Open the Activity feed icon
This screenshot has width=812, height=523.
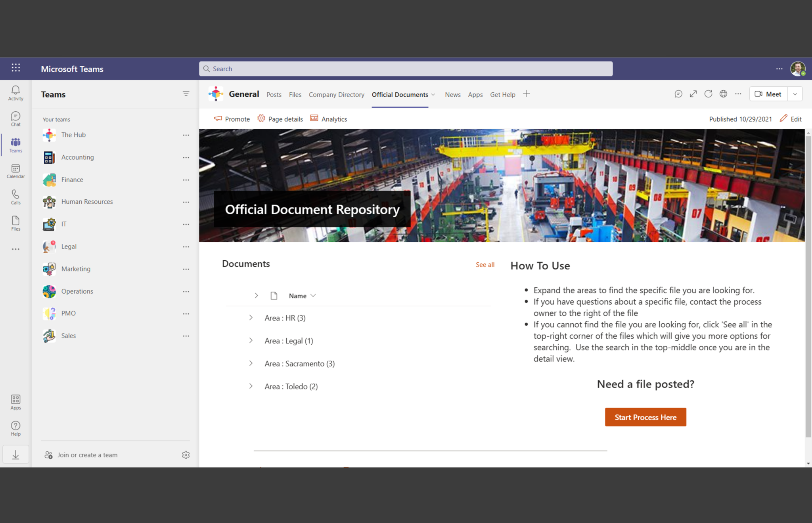(x=15, y=92)
